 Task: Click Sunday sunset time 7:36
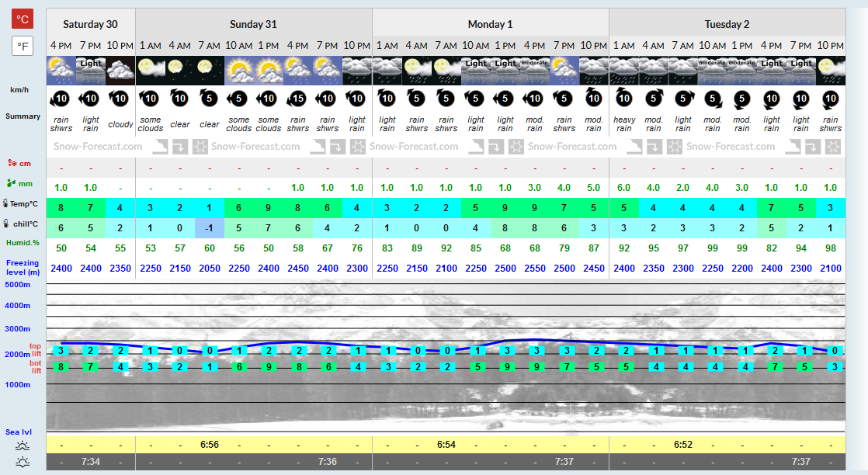click(327, 461)
